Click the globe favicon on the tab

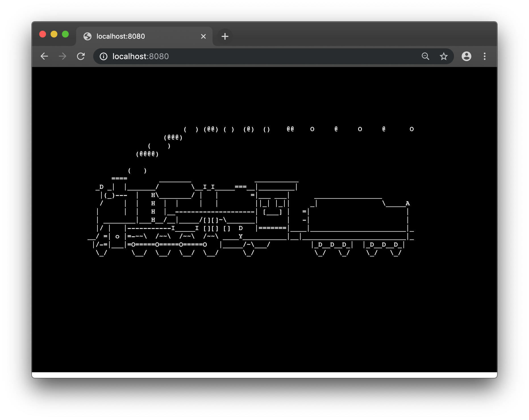pos(88,36)
